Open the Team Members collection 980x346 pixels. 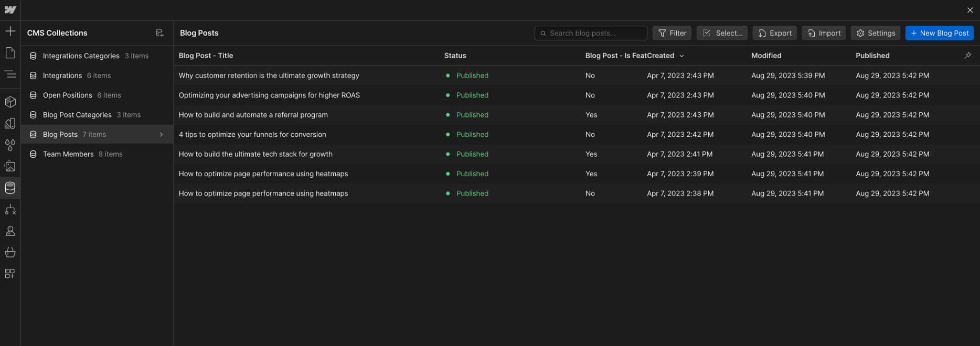pos(68,154)
